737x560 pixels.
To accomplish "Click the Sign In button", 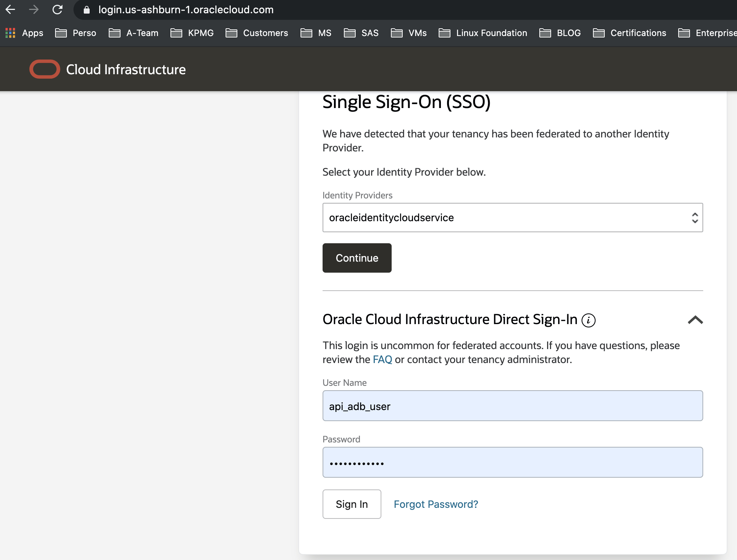I will coord(352,504).
